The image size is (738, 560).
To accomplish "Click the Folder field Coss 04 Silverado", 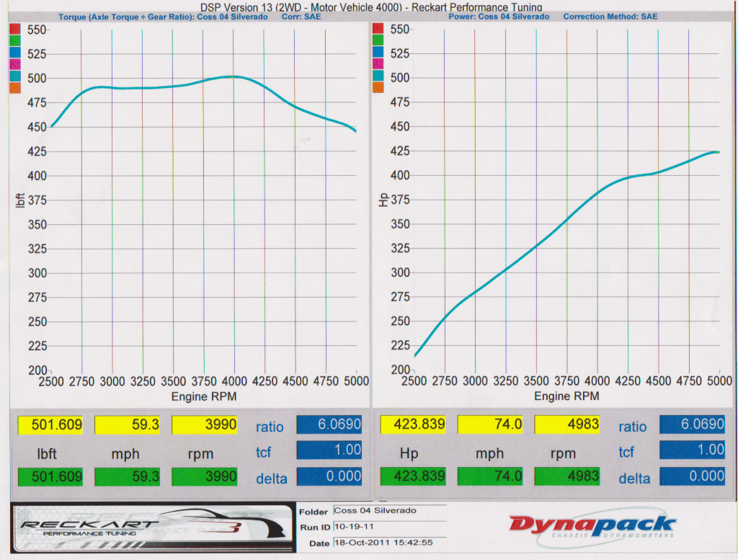I will 390,510.
